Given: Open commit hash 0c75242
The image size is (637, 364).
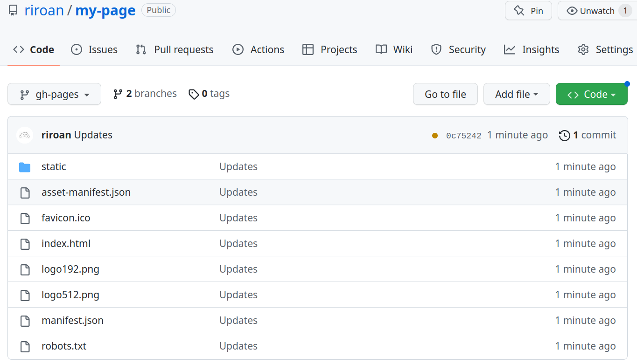Looking at the screenshot, I should [x=463, y=136].
